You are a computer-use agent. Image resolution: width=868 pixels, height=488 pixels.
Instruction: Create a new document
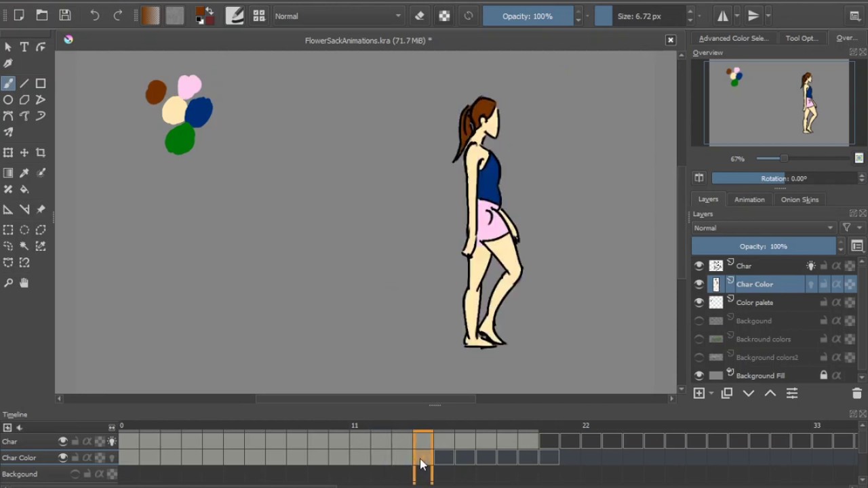(19, 16)
